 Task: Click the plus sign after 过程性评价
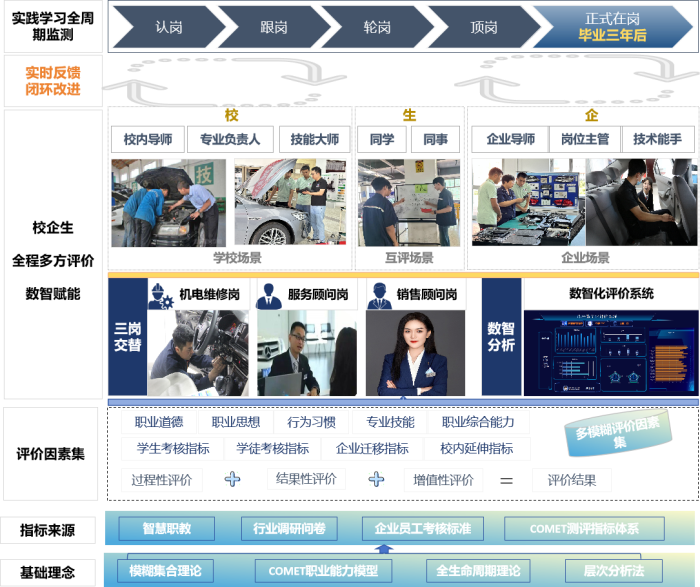233,479
